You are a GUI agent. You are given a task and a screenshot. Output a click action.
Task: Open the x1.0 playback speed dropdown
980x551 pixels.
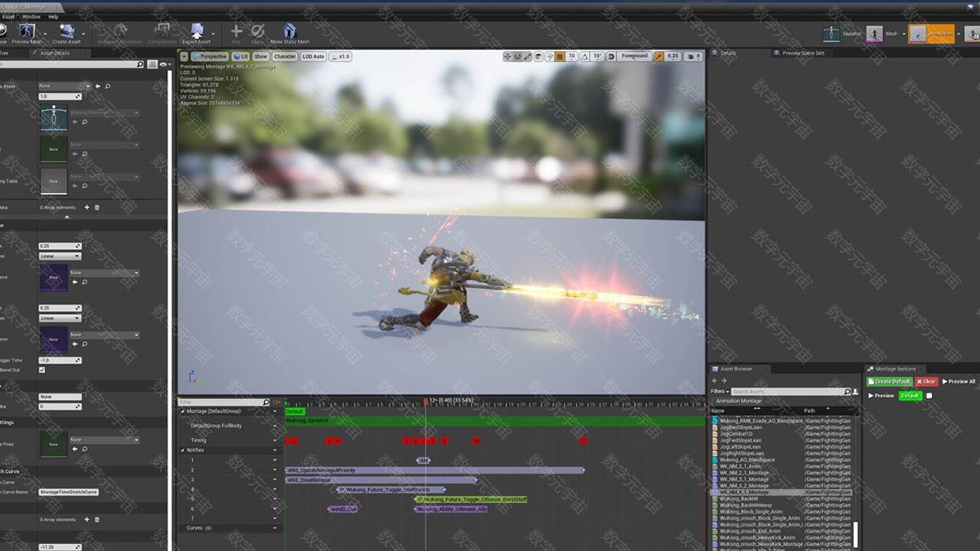tap(341, 57)
